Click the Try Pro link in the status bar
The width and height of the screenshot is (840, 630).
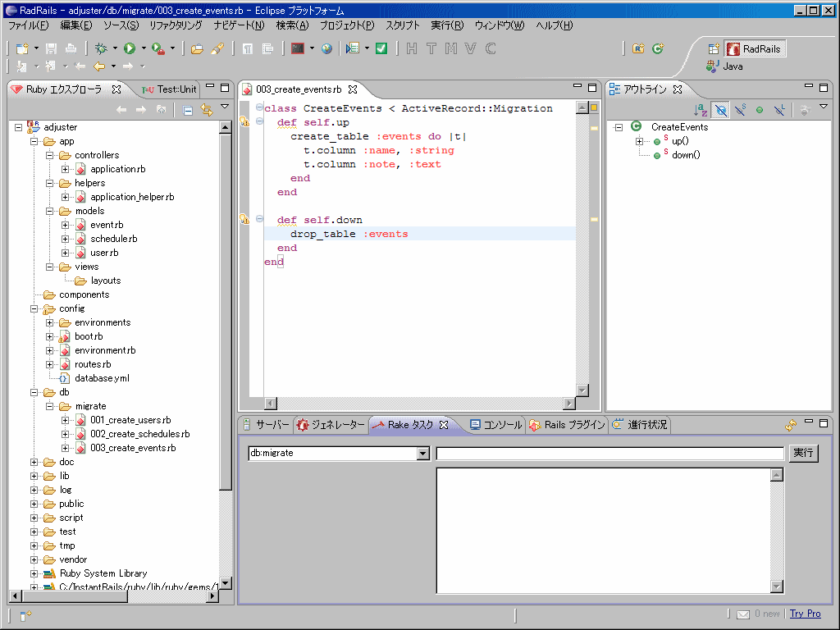[x=805, y=613]
